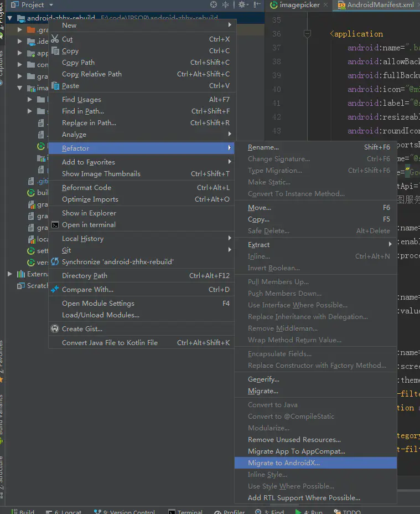Expand the app module node
420x514 pixels.
point(20,53)
